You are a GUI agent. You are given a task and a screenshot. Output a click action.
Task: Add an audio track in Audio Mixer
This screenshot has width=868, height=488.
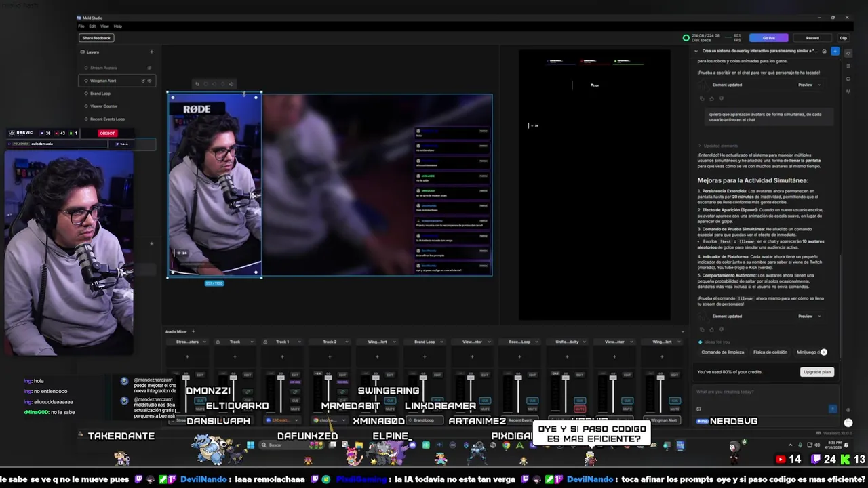[x=193, y=331]
